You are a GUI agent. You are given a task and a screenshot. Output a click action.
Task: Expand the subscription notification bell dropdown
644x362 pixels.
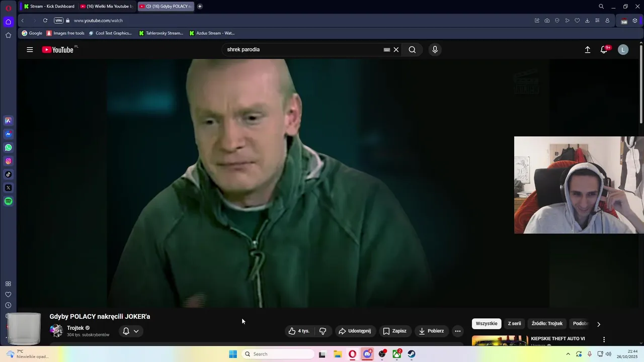(x=131, y=331)
